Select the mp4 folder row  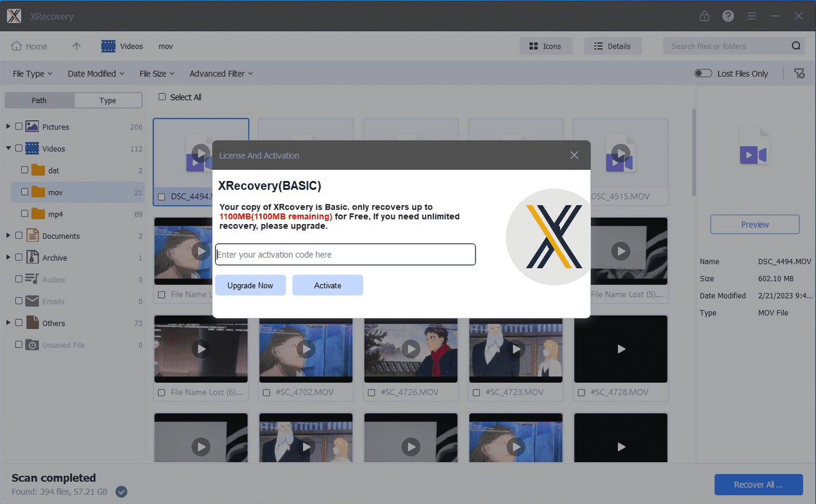[78, 213]
